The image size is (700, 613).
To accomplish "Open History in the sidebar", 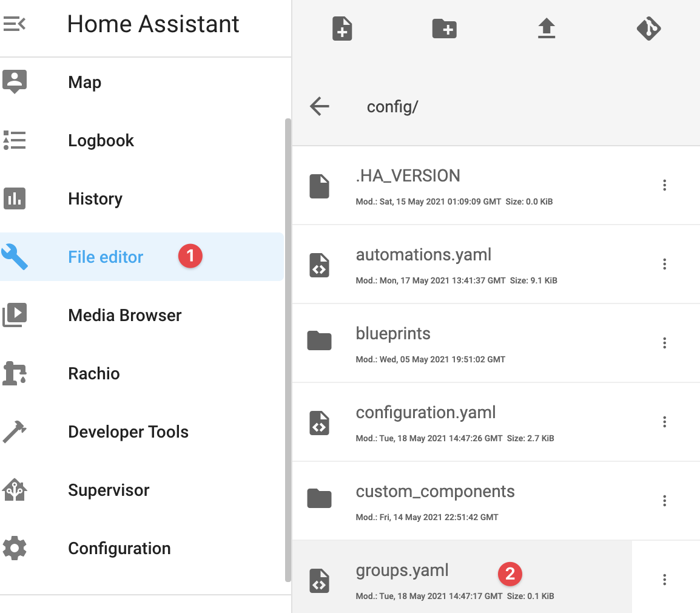I will (x=142, y=198).
